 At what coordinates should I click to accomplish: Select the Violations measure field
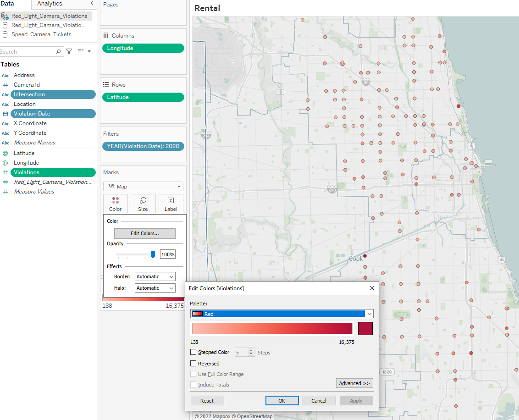click(x=53, y=172)
